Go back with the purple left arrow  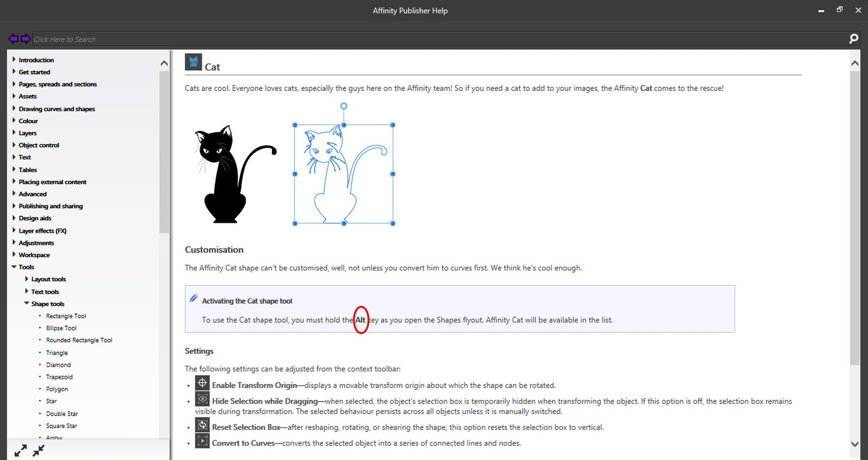coord(14,39)
